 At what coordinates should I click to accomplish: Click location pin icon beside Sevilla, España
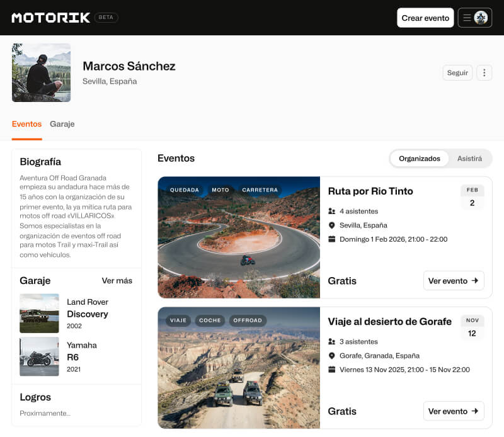point(332,225)
